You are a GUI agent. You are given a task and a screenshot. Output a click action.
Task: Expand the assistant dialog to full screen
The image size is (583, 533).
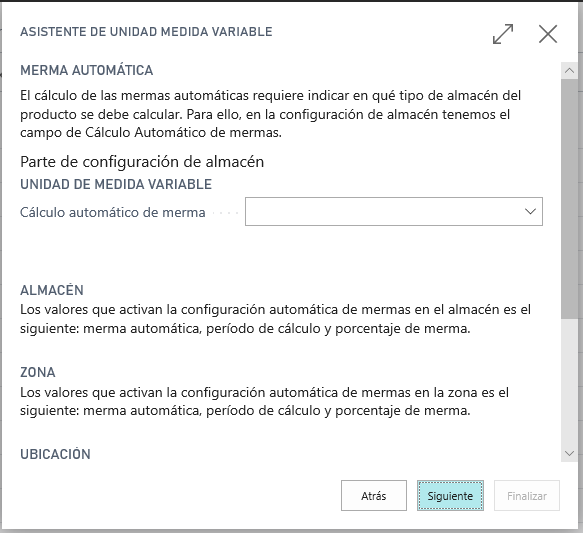click(503, 34)
